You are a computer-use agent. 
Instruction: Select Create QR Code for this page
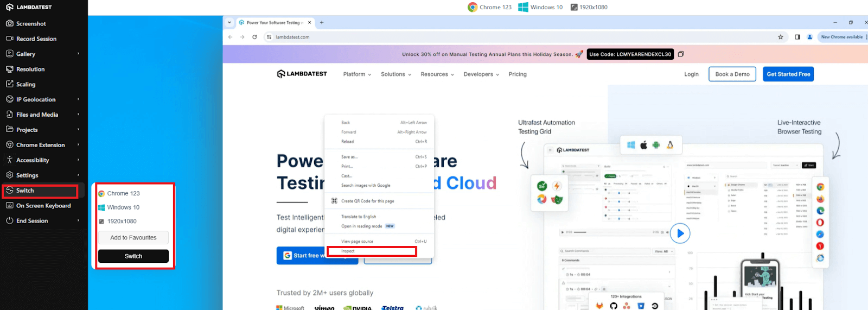coord(379,201)
